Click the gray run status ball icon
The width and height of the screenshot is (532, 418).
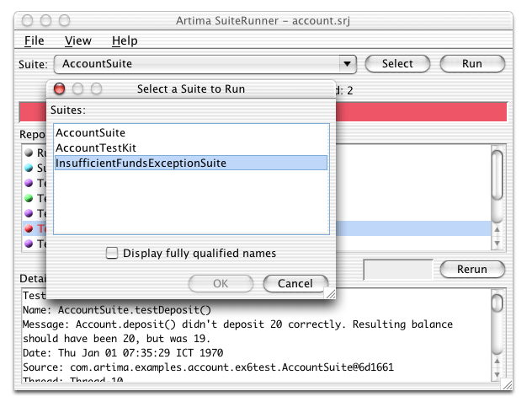click(x=29, y=153)
